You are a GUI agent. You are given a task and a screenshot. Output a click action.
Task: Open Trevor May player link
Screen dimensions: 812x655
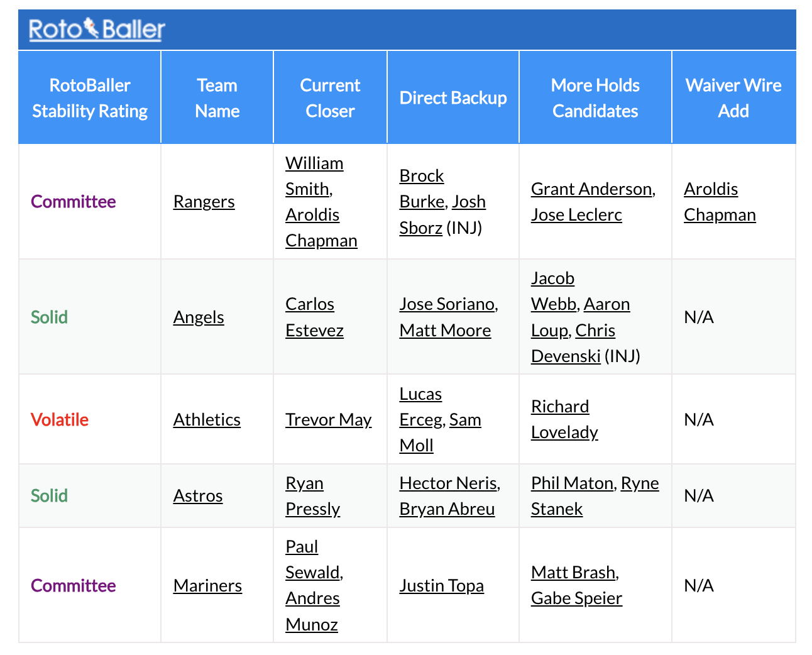click(329, 420)
